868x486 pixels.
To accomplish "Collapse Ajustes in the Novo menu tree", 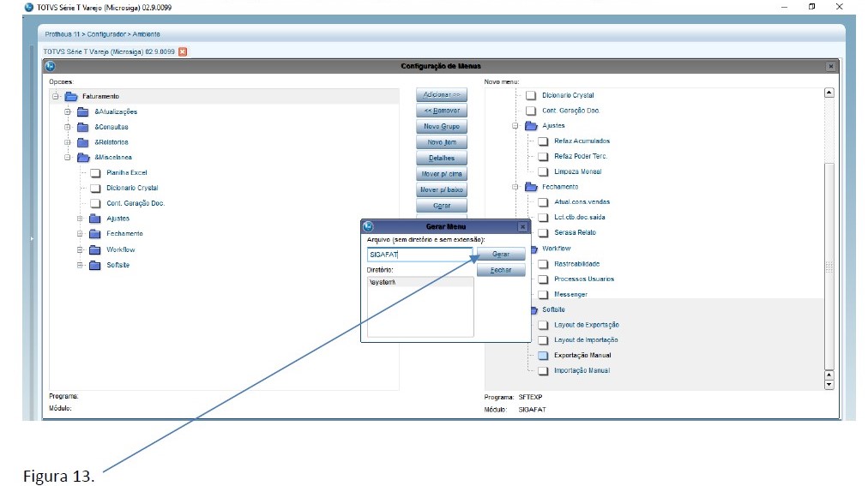I will 515,125.
